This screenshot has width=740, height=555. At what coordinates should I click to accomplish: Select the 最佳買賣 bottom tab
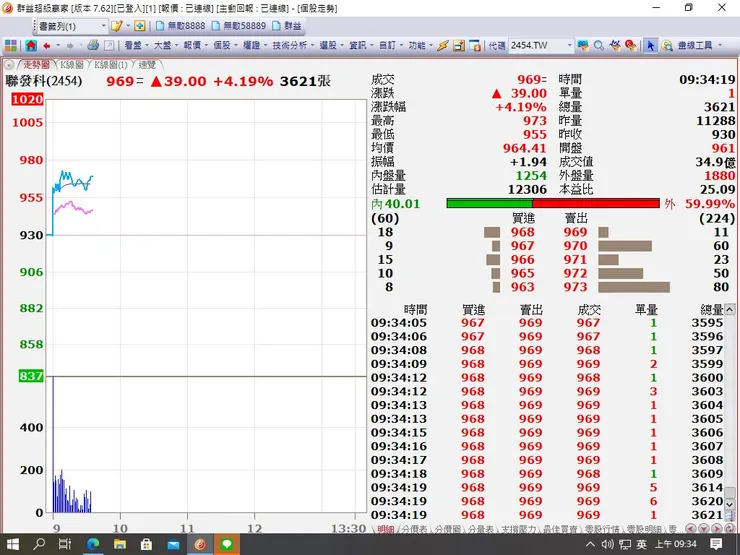coord(560,530)
